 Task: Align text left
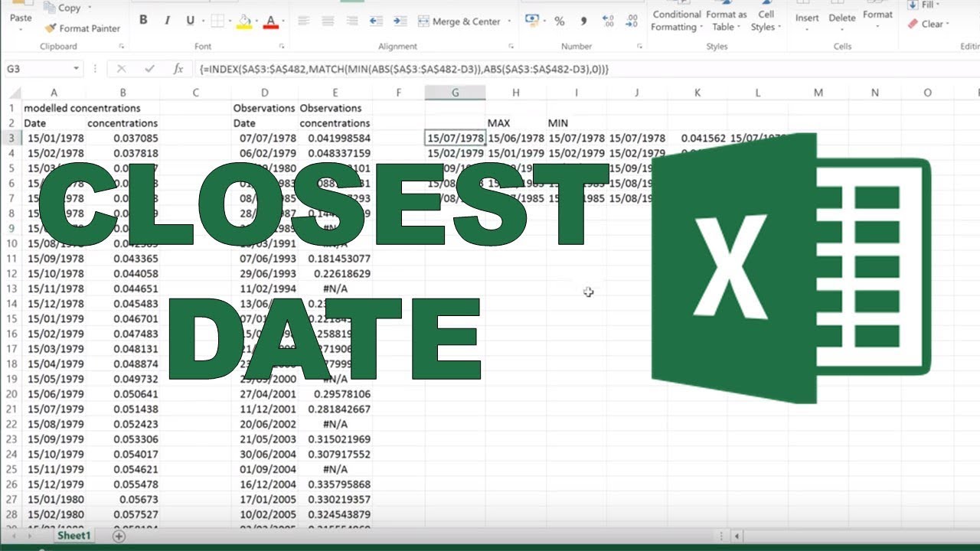(x=304, y=21)
